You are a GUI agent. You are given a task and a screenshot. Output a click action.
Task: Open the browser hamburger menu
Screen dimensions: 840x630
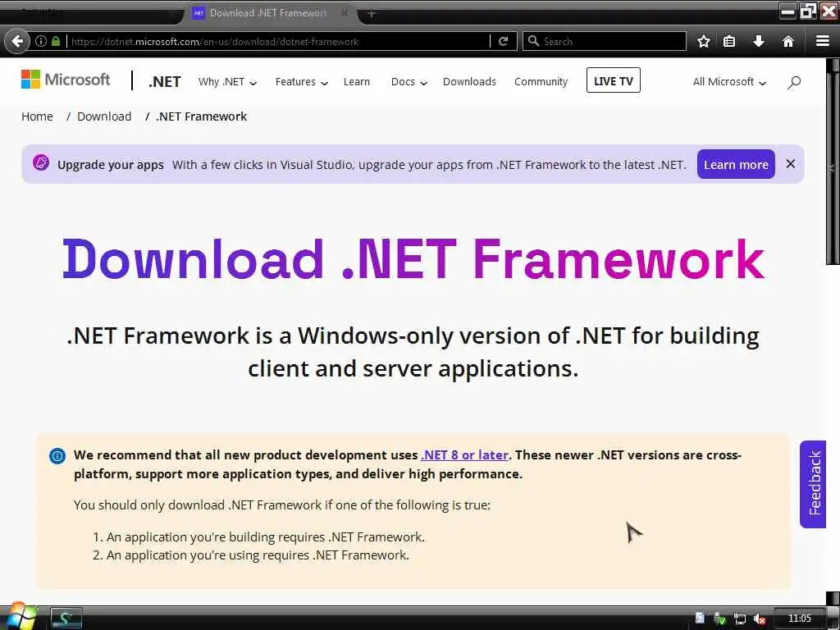823,41
